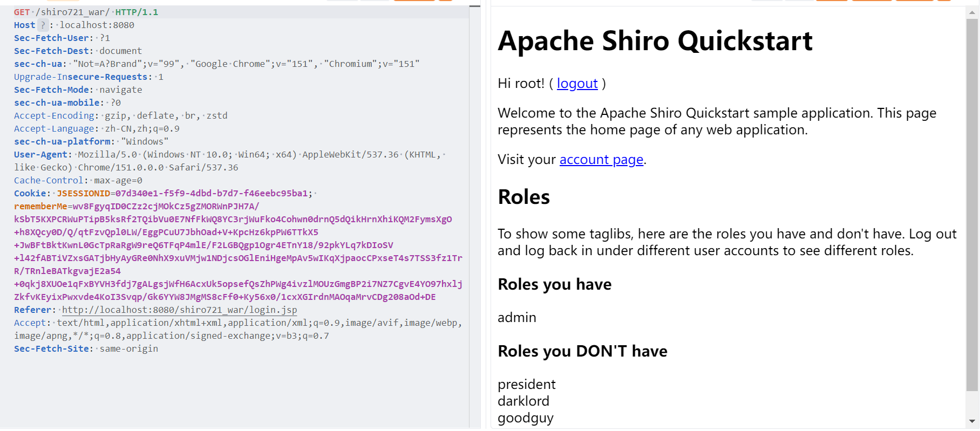
Task: Select the Referer header name
Action: (x=33, y=310)
